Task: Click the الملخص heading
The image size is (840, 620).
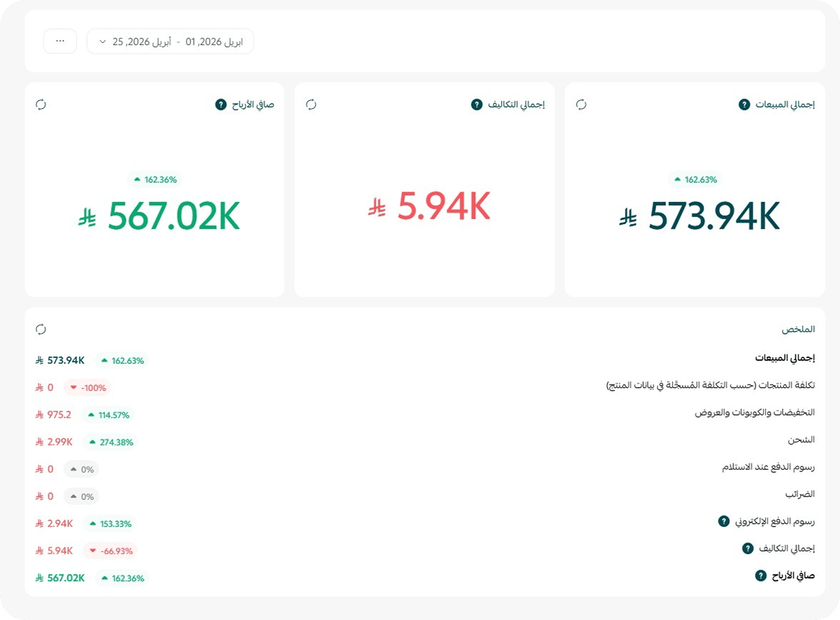Action: (x=798, y=329)
